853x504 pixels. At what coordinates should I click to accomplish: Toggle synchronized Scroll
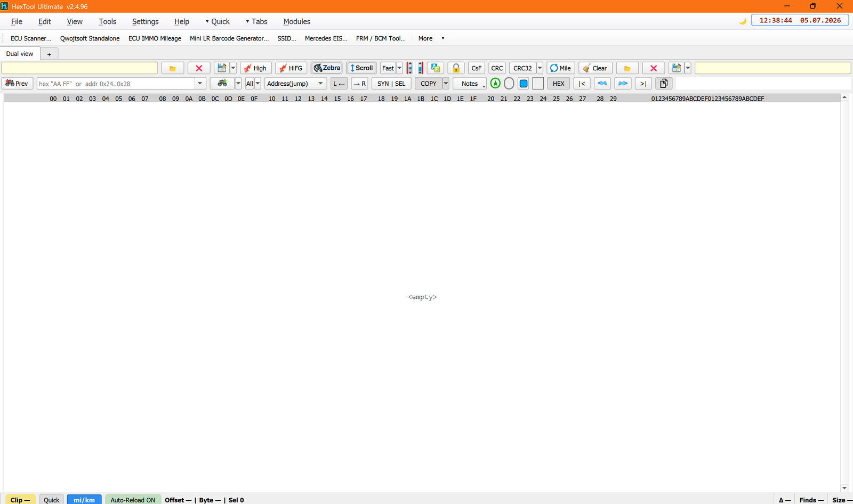[361, 68]
